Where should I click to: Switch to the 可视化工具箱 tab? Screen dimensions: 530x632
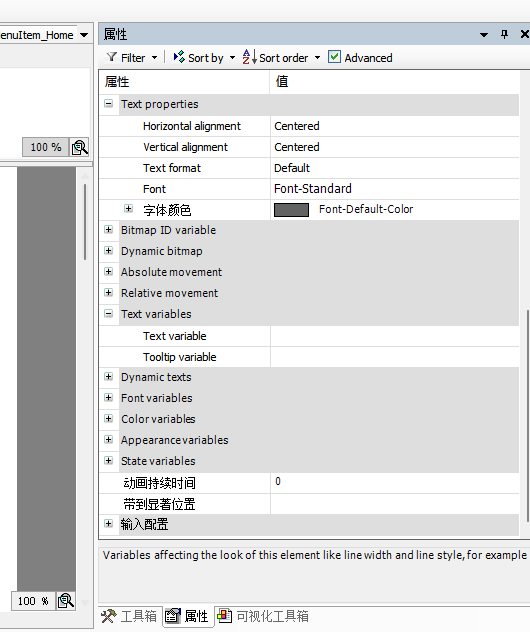click(263, 616)
